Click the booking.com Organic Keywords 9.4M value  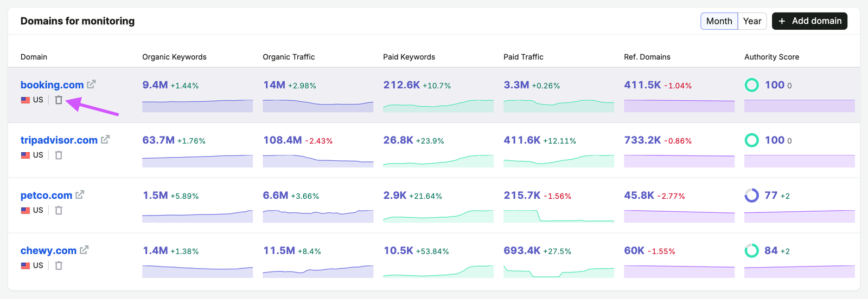pos(155,85)
